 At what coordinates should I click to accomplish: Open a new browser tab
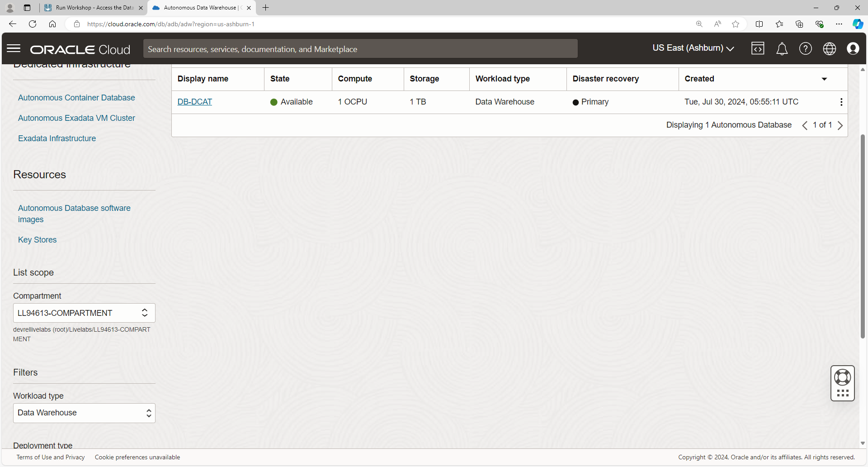(266, 8)
